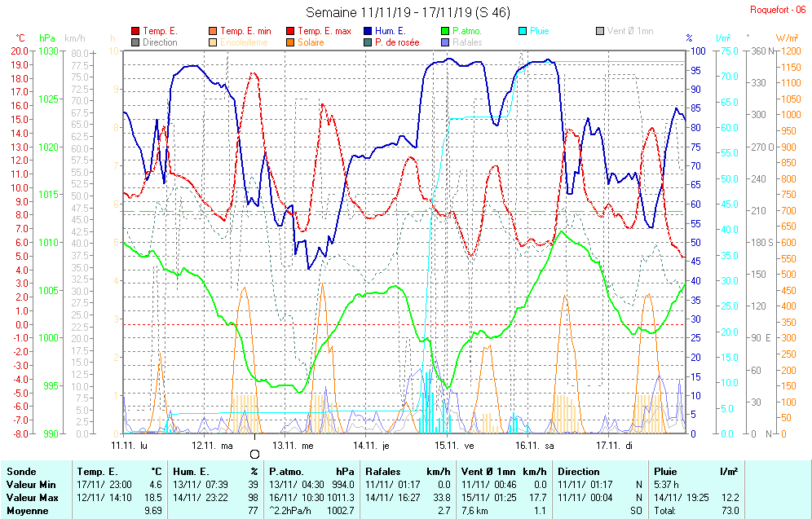Click the blue Hum. E. legend swatch
This screenshot has width=812, height=519.
coord(368,31)
